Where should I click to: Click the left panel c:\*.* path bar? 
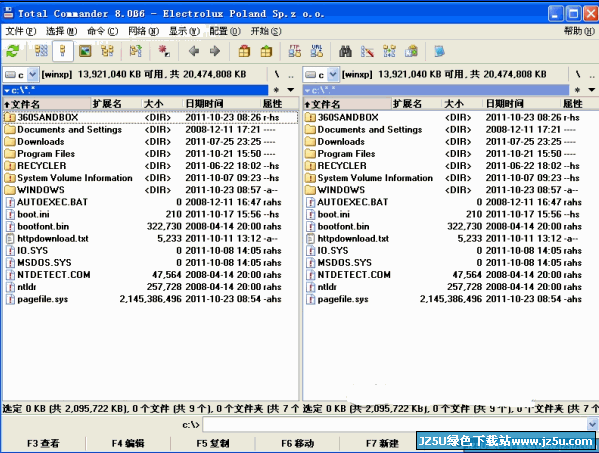click(x=136, y=90)
